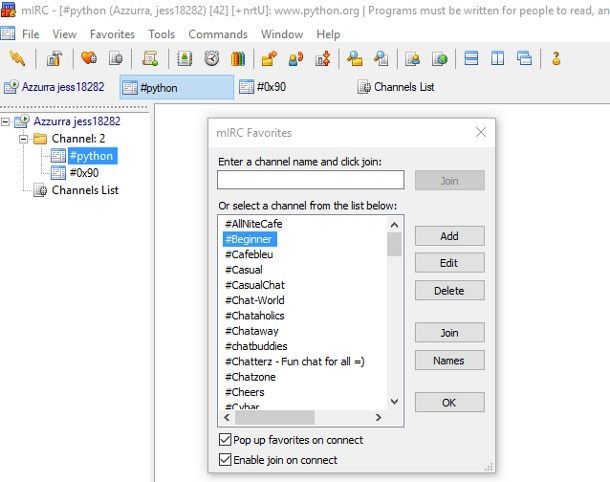610x482 pixels.
Task: Select #Chataholics in the favorites list
Action: (255, 315)
